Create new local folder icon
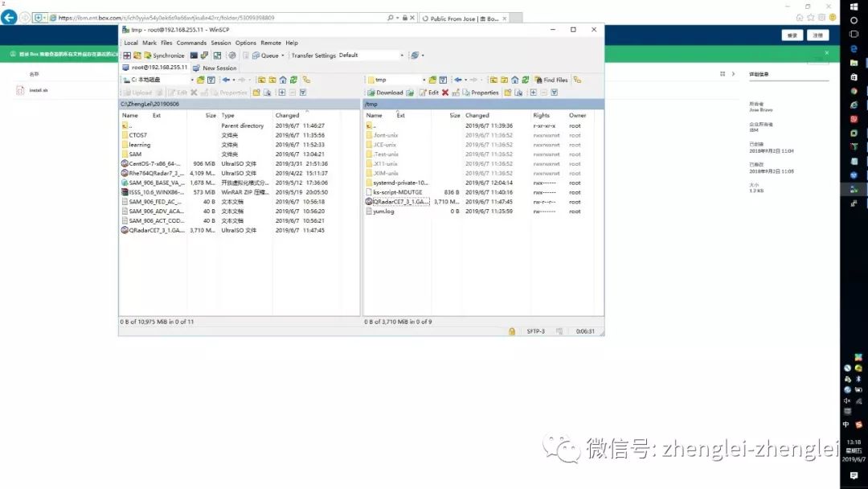868x489 pixels. pos(256,92)
